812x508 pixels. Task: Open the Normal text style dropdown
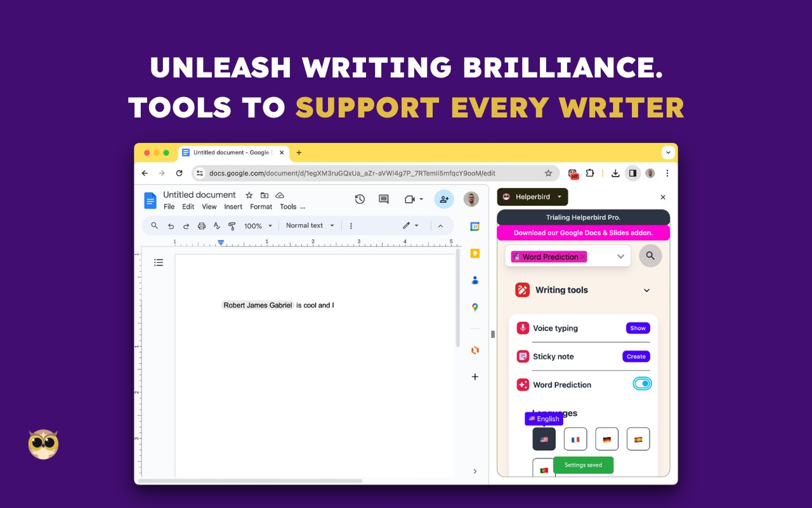point(310,225)
